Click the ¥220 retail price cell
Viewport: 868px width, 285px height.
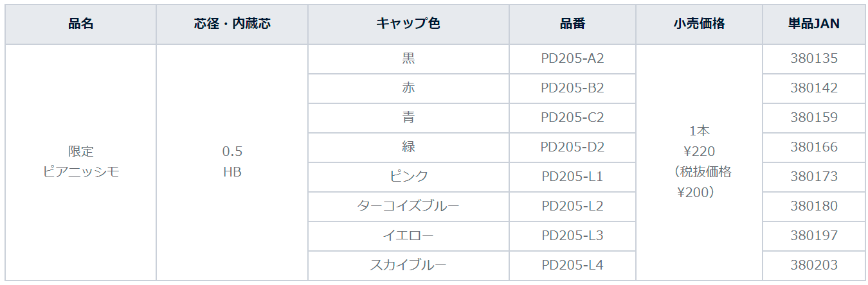700,162
